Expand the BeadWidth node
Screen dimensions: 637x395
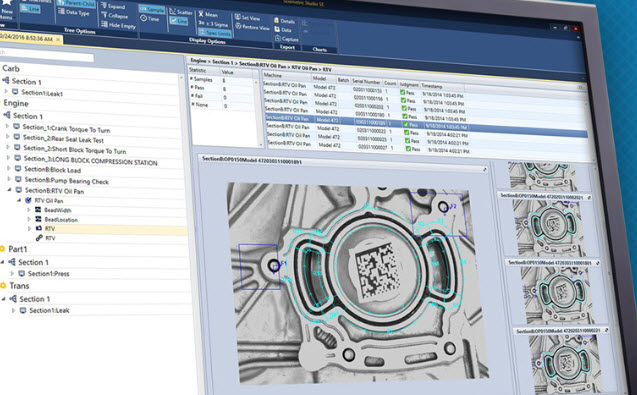[x=28, y=210]
